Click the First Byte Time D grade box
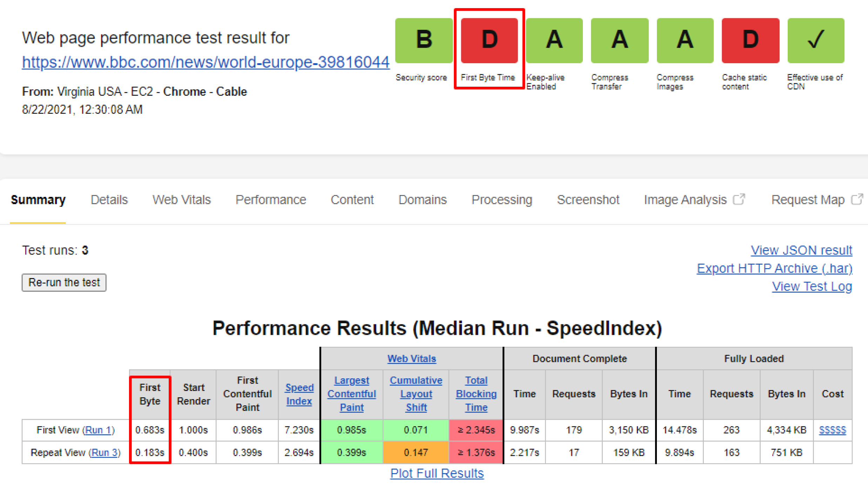 [x=489, y=40]
